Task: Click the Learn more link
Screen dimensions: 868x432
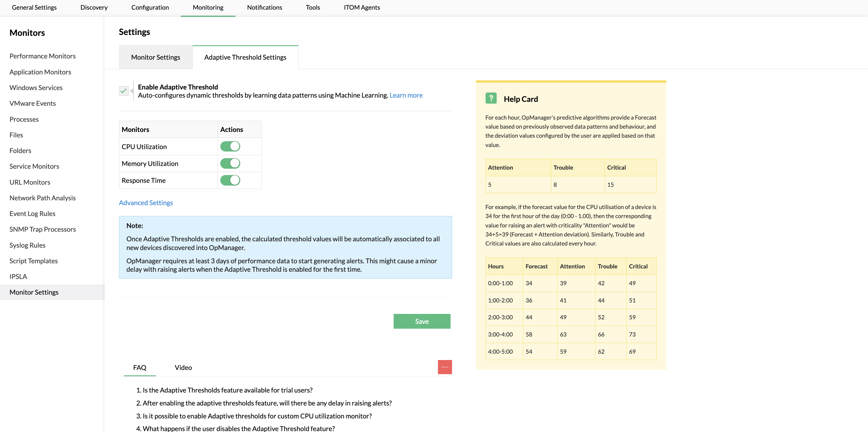Action: [x=406, y=95]
